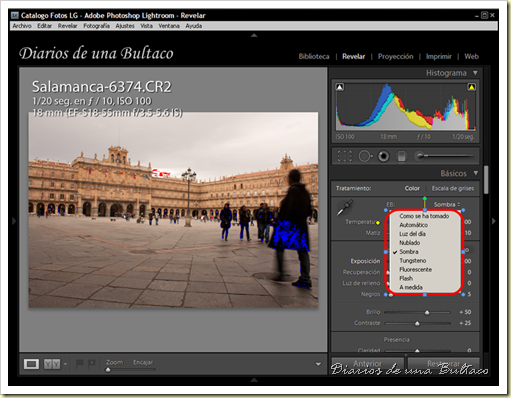Click the Encajar zoom label

[143, 362]
